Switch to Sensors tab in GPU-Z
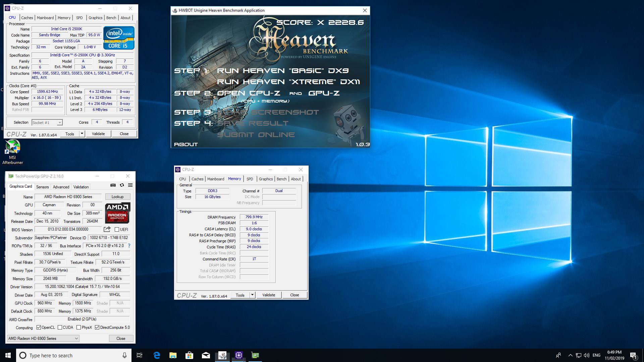This screenshot has width=644, height=362. pos(43,187)
